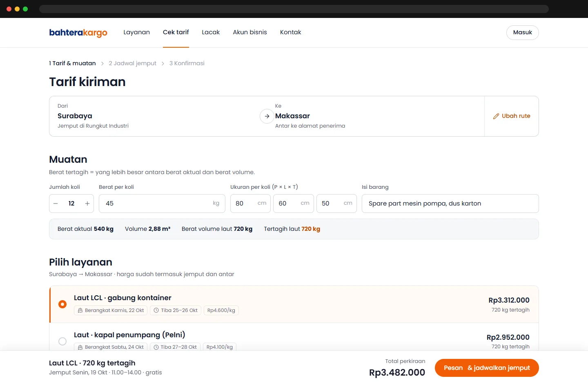Click the Berat per koli field

162,204
